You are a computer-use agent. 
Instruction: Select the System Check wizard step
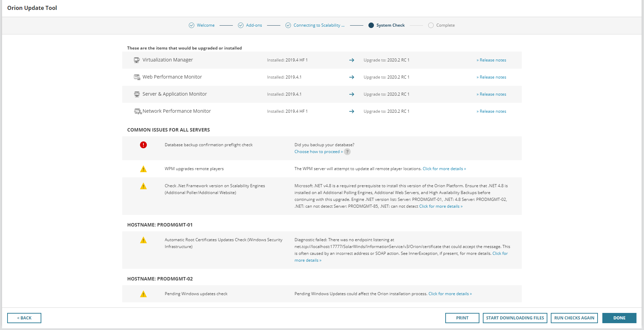pyautogui.click(x=391, y=25)
